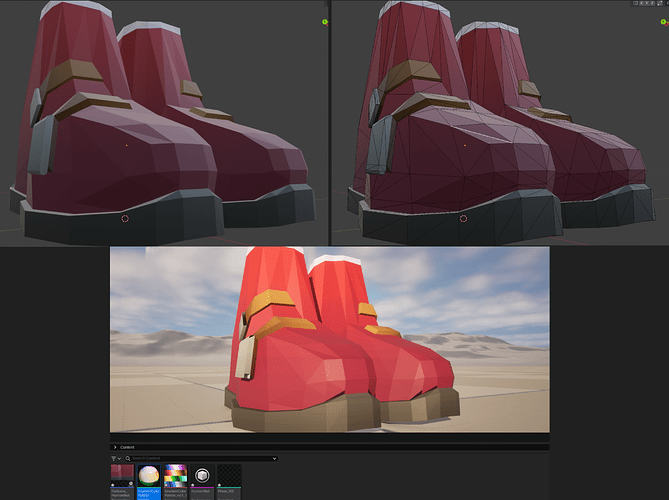669x500 pixels.
Task: Open the search field dropdown arrow
Action: click(x=274, y=458)
